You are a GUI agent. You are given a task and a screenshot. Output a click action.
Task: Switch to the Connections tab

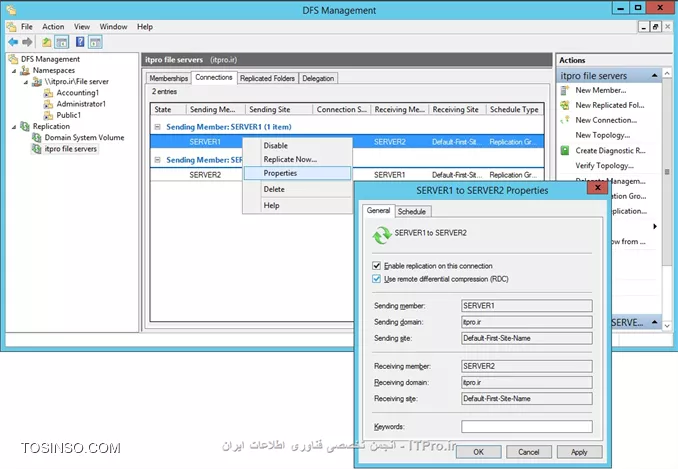214,77
